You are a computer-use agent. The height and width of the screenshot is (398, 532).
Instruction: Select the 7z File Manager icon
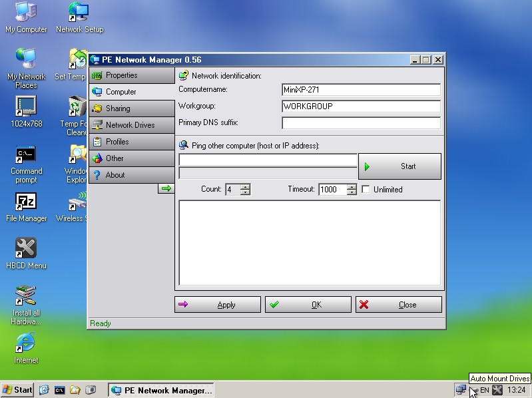coord(26,208)
